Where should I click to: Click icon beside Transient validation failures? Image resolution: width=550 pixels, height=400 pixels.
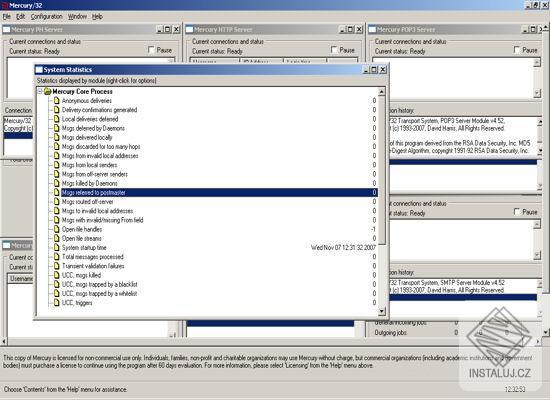pos(56,266)
